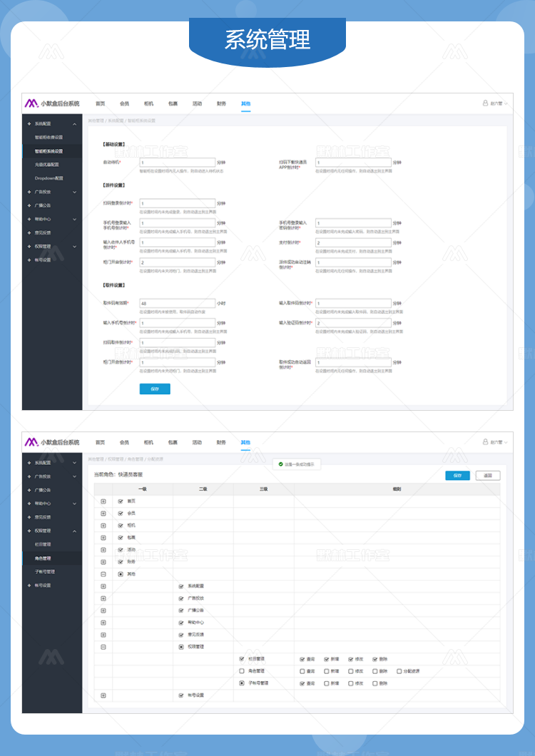Click the 广播公告 sidebar icon on the settings page
The image size is (535, 756).
pyautogui.click(x=29, y=205)
